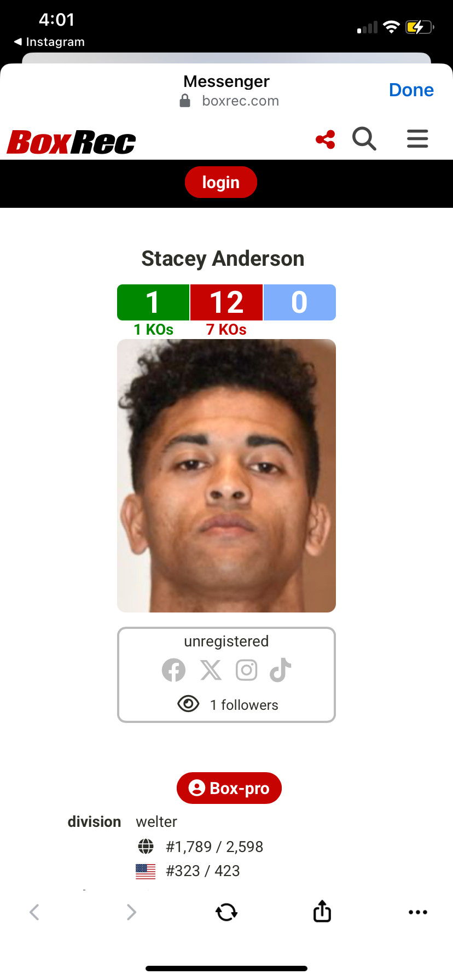Tap Done to close the browser
This screenshot has height=980, width=453.
tap(411, 90)
